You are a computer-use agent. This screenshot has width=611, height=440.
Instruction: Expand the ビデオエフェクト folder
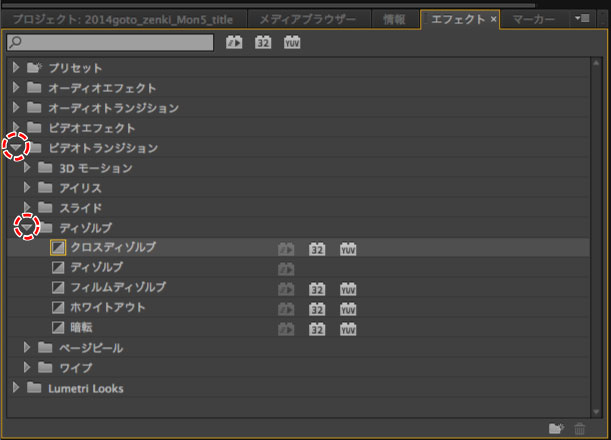16,127
